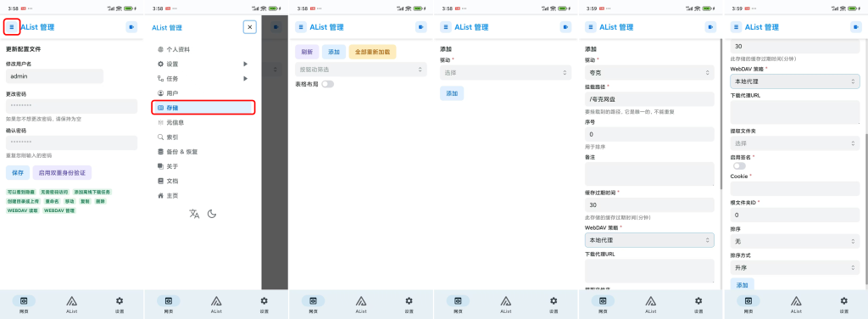
Task: Click the 根文件夹ID field showing 0
Action: point(795,215)
